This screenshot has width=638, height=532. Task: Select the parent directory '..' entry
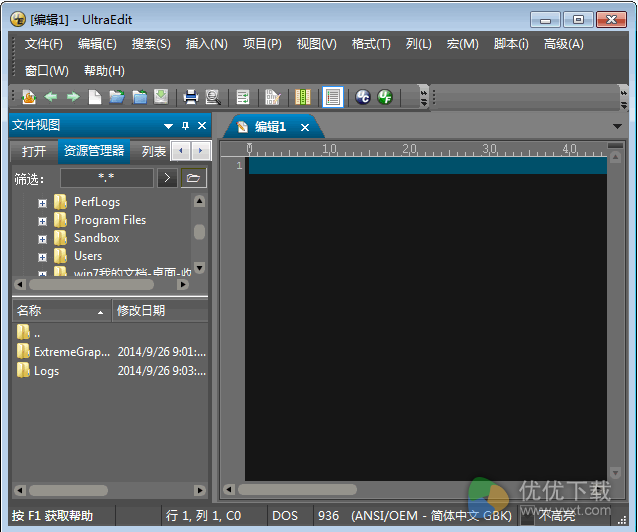[28, 333]
